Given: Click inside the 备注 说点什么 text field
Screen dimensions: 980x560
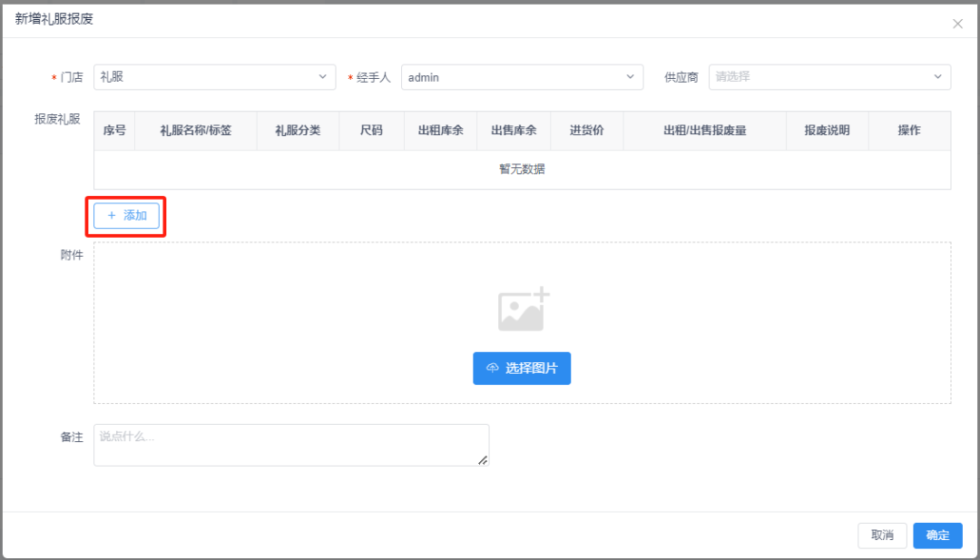Looking at the screenshot, I should pos(290,444).
